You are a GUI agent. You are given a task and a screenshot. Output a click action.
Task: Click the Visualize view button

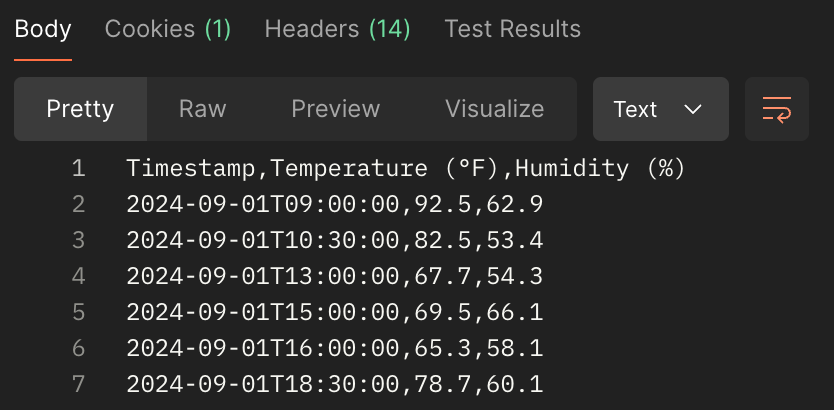coord(494,109)
